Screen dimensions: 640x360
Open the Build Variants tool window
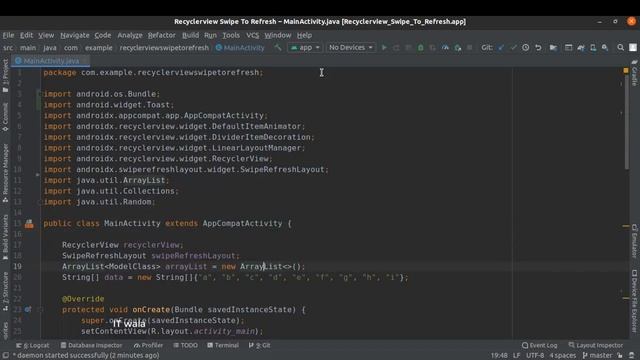[5, 238]
